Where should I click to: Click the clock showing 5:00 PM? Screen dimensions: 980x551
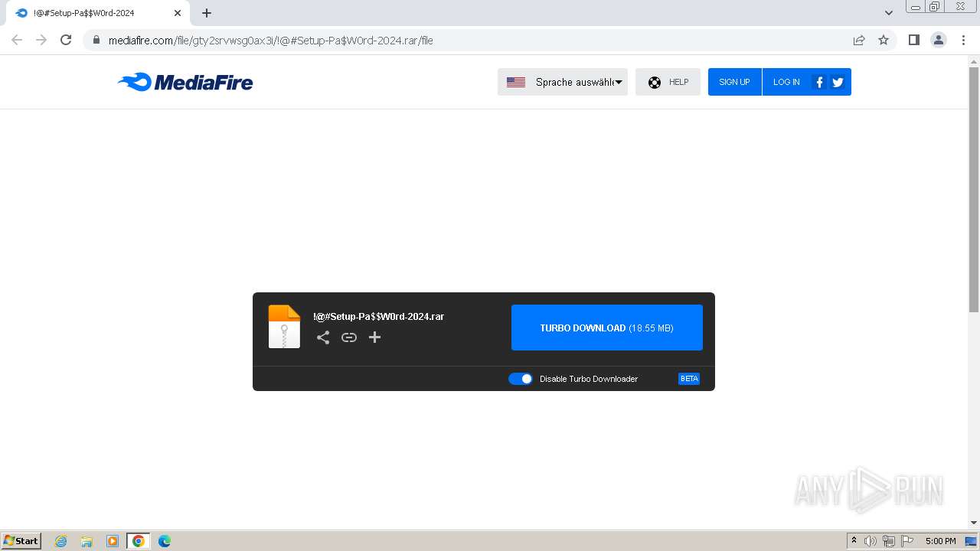940,541
